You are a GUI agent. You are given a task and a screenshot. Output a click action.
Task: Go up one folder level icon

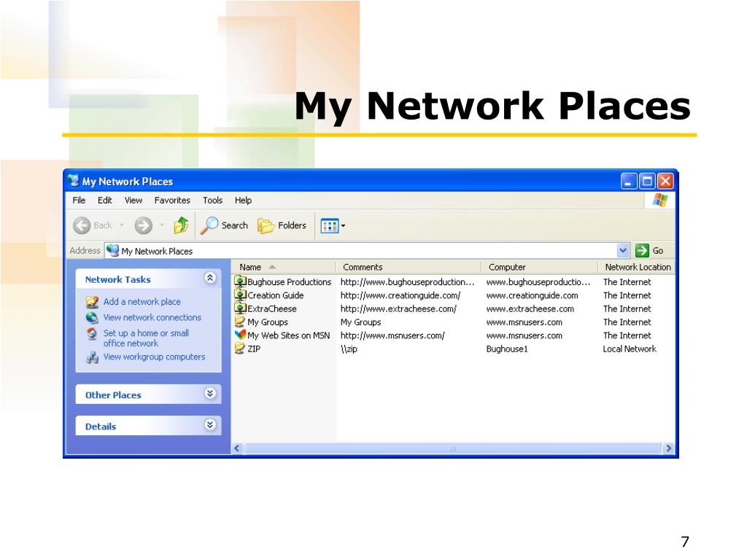coord(181,225)
